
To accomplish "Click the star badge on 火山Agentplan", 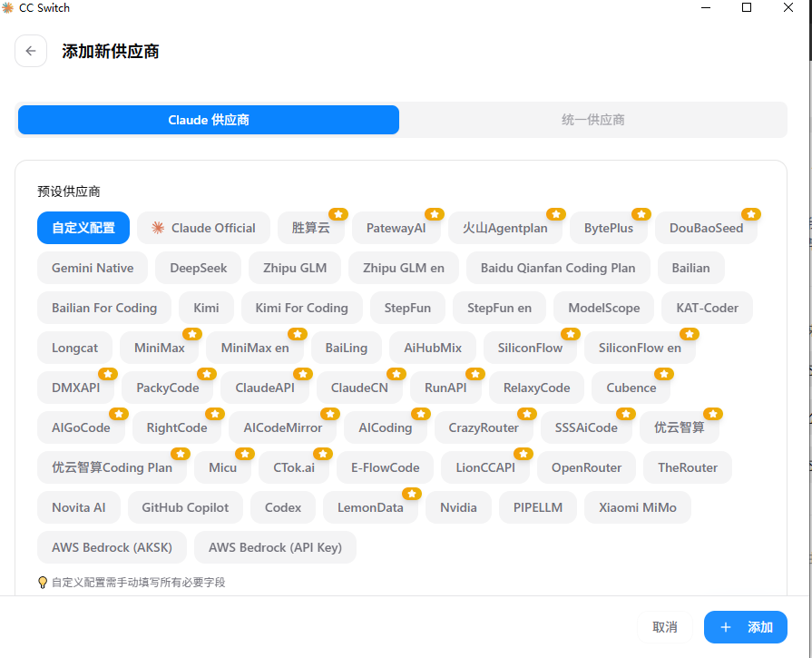I will [556, 214].
